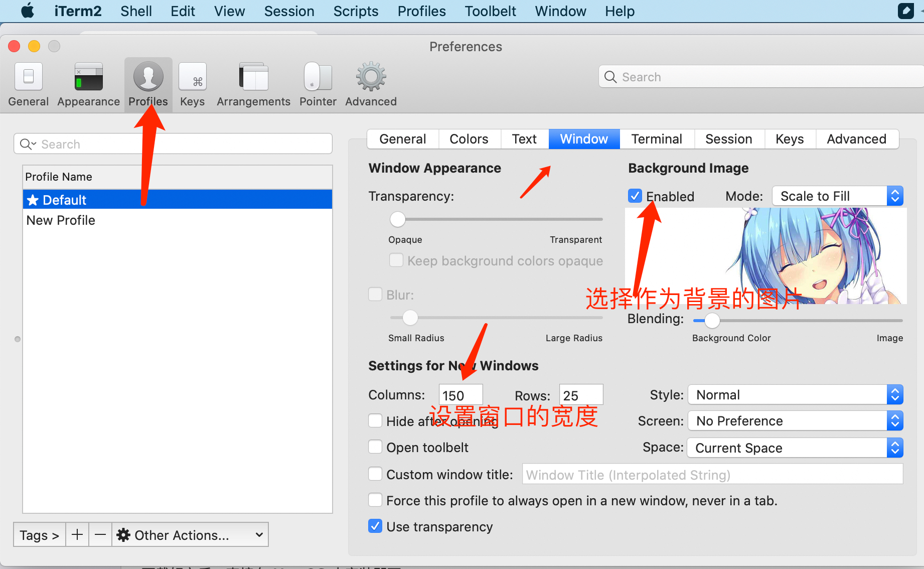The width and height of the screenshot is (924, 569).
Task: Click the magnifier icon in the profile search
Action: point(28,145)
